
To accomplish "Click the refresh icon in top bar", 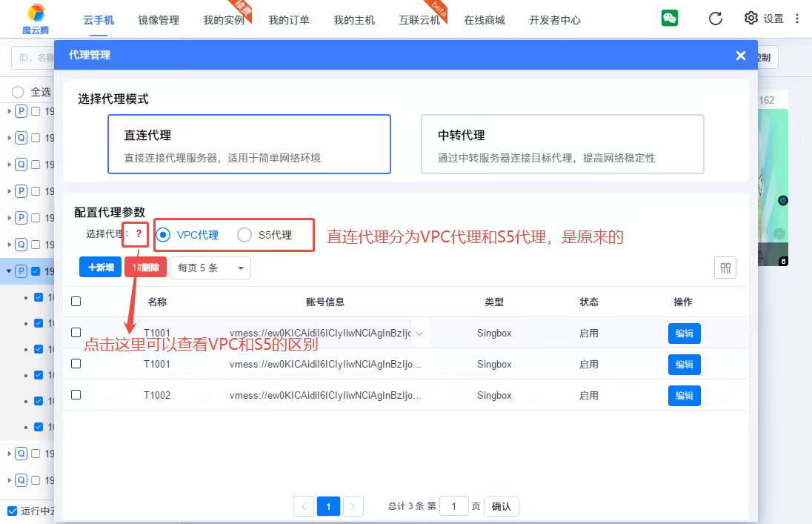I will pos(715,19).
